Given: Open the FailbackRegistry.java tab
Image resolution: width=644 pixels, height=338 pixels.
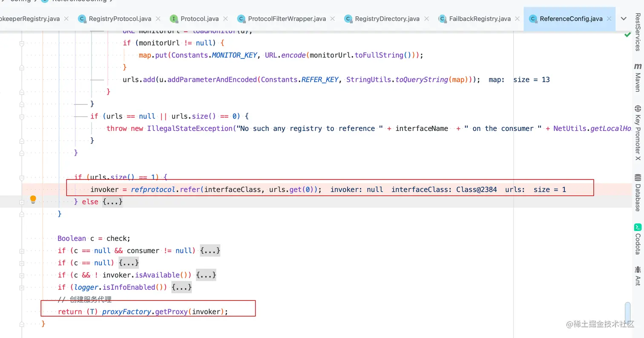Looking at the screenshot, I should click(x=474, y=19).
